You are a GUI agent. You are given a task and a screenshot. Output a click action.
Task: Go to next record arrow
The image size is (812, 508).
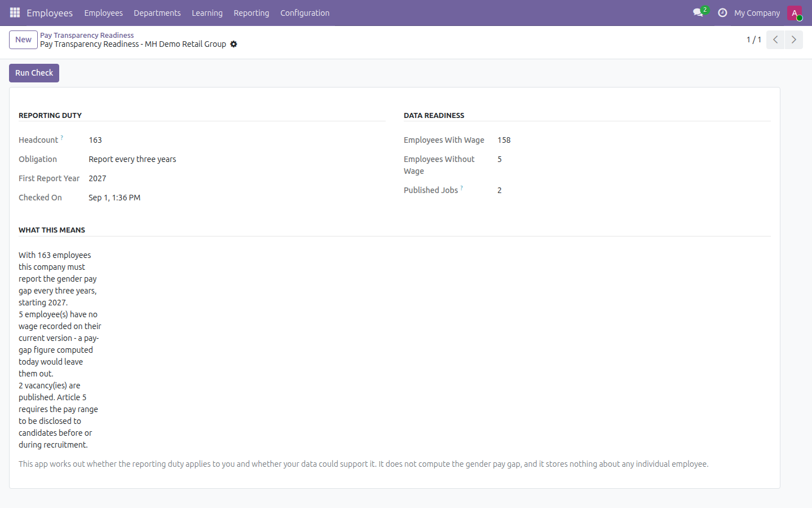point(793,40)
